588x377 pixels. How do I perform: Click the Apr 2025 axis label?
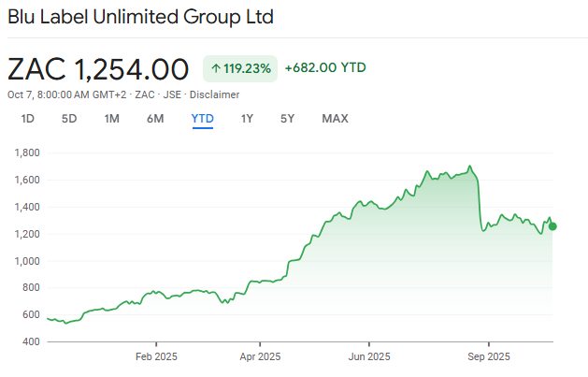(260, 356)
